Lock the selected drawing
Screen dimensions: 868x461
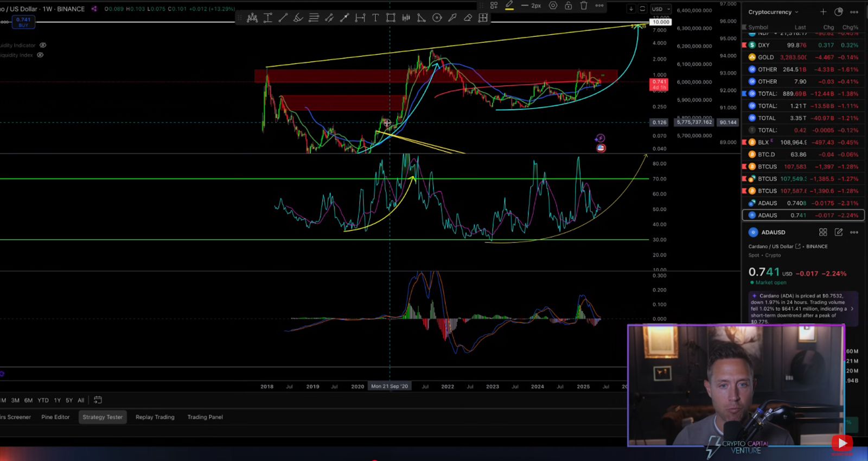[568, 5]
